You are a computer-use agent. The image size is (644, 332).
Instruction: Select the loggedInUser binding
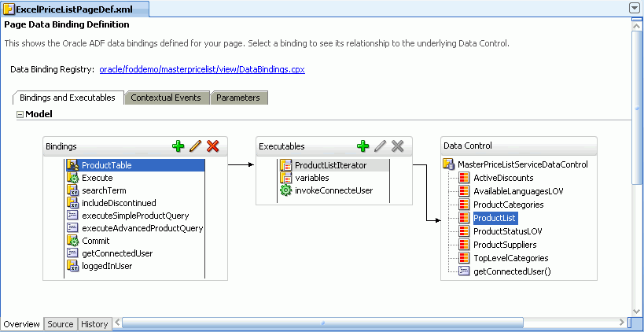click(x=107, y=266)
